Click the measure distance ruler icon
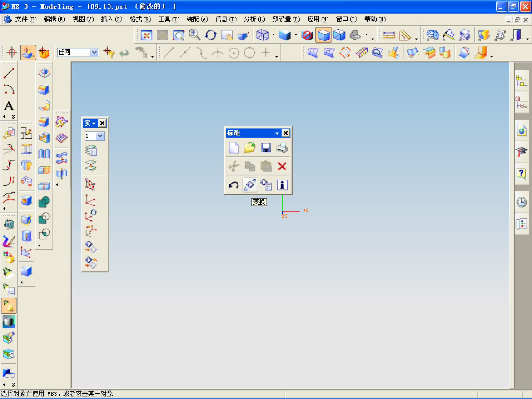 [x=389, y=35]
